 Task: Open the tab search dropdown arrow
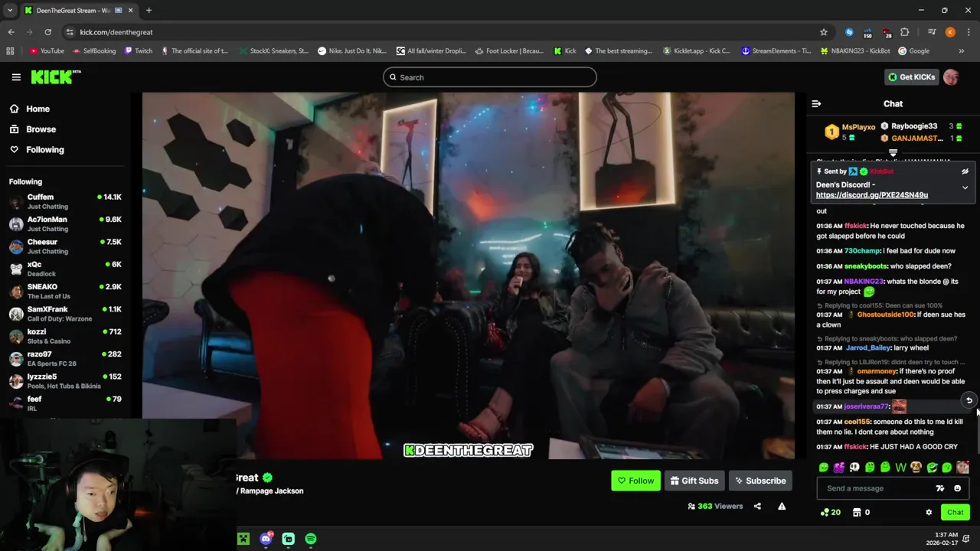10,11
